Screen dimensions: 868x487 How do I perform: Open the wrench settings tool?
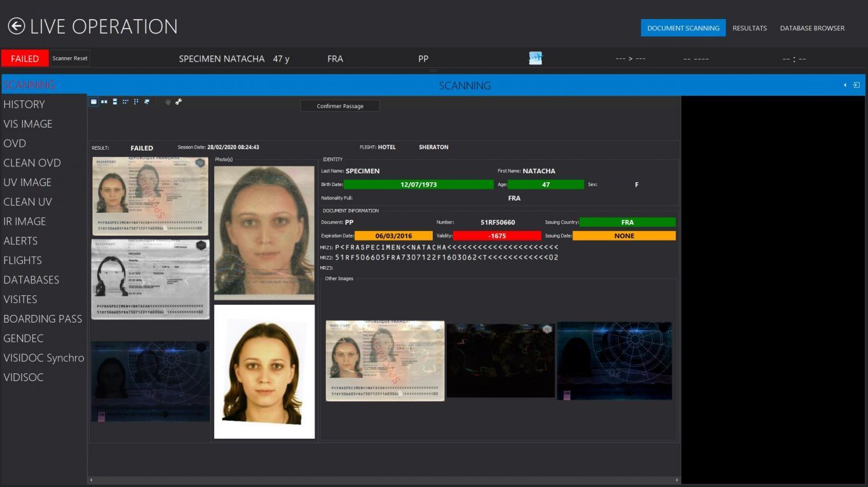coord(179,102)
